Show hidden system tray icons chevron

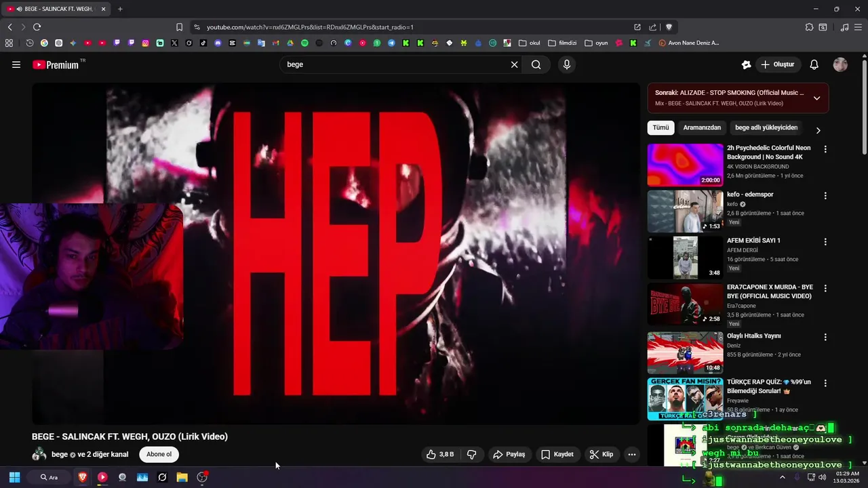click(x=782, y=477)
